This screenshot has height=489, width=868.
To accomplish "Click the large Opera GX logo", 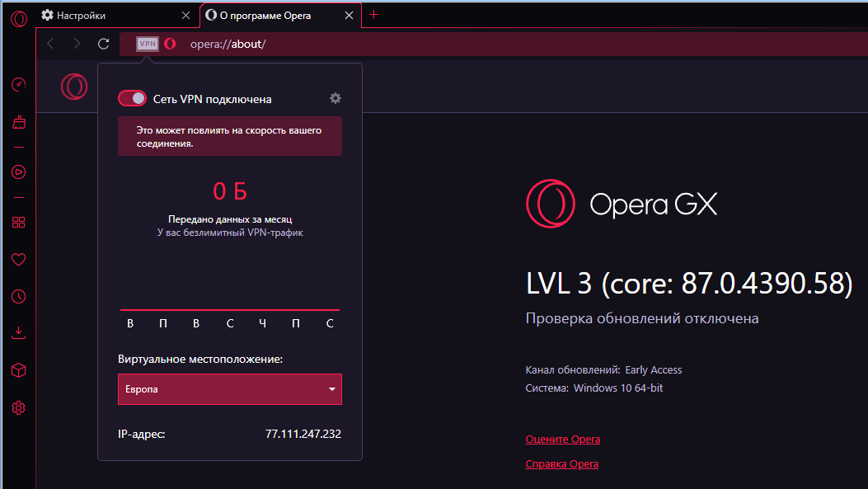I will [x=622, y=203].
